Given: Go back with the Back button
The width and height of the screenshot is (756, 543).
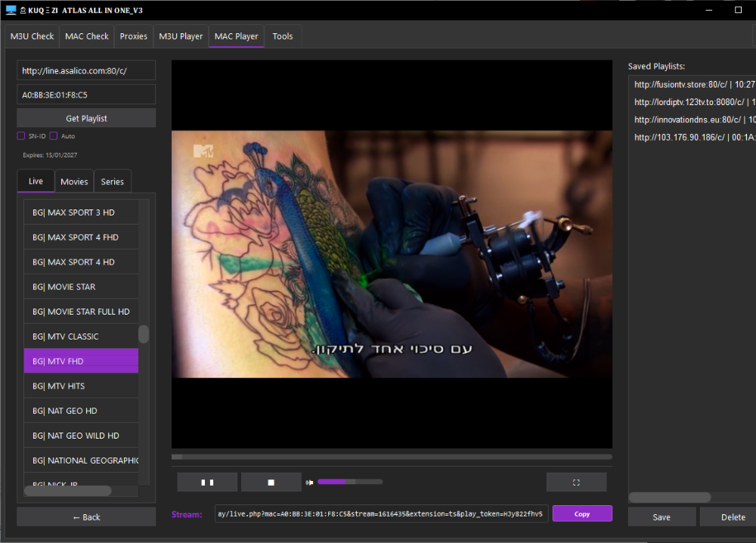Looking at the screenshot, I should coord(86,517).
